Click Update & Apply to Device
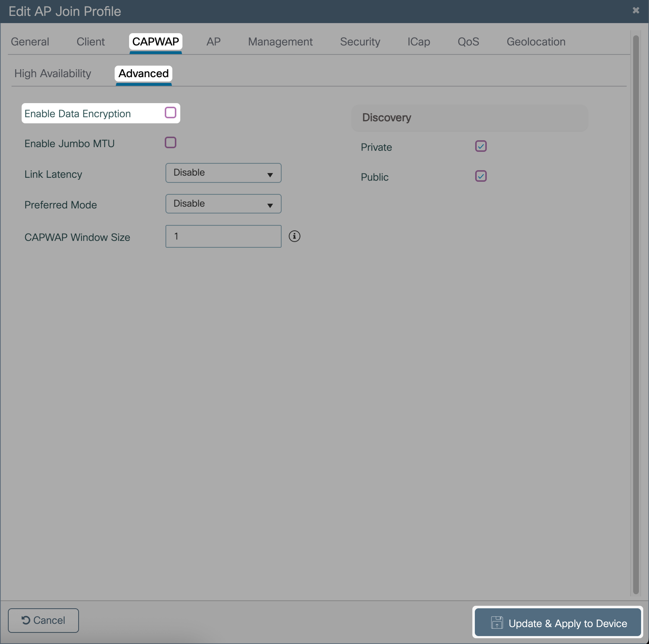 click(558, 623)
